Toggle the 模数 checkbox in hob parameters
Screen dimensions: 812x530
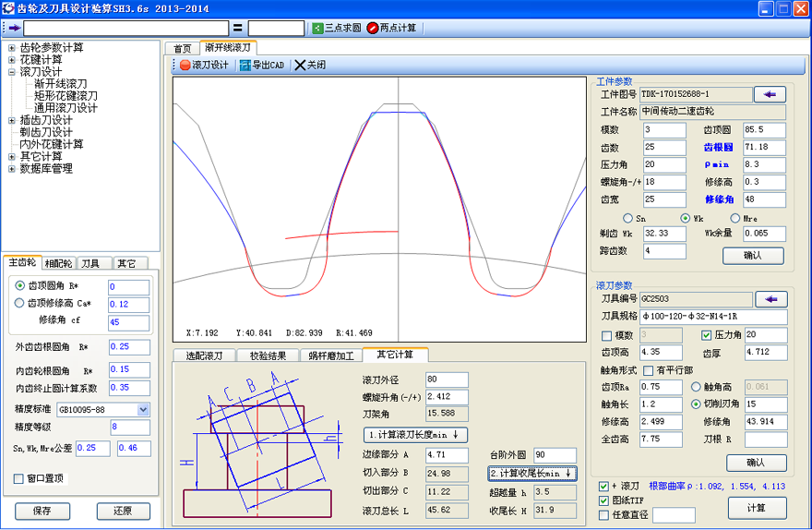coord(606,336)
